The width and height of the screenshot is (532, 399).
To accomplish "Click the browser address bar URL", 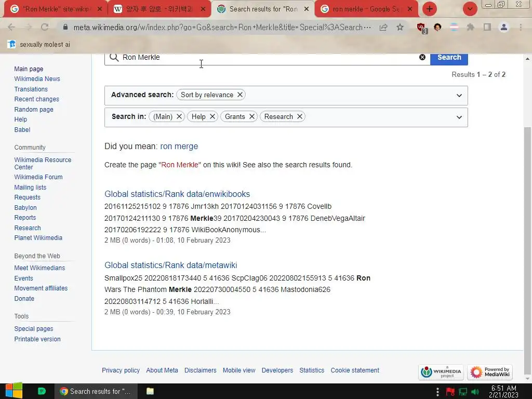I will tap(222, 27).
